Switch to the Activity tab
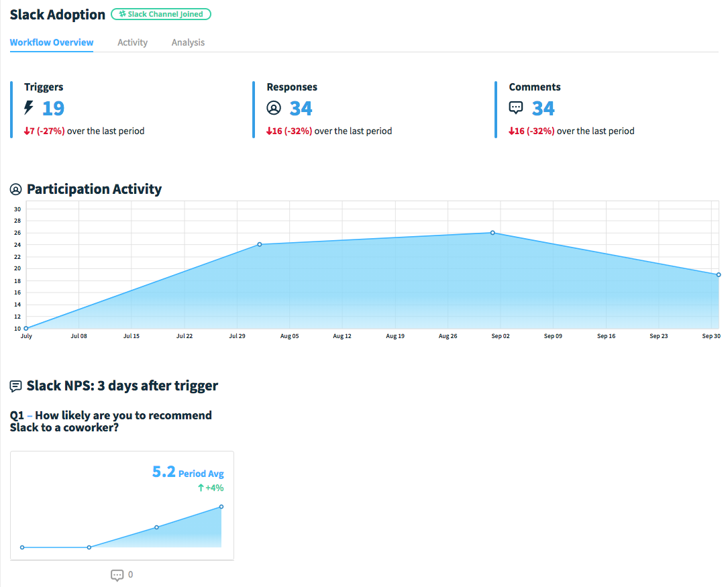728x587 pixels. [132, 42]
